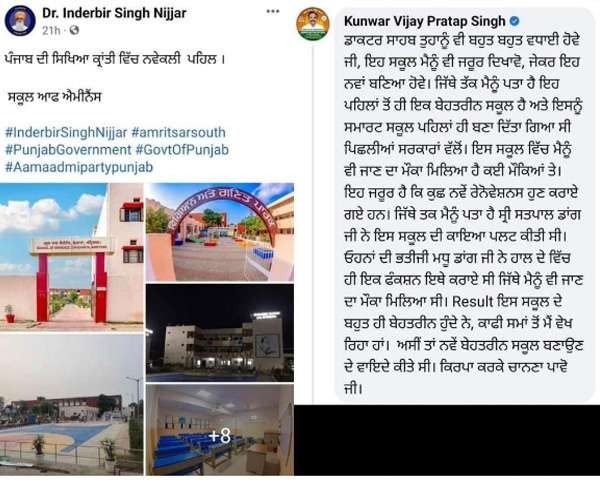Viewport: 600px width, 480px height.
Task: Select the Punjabi comment bubble text
Action: pyautogui.click(x=463, y=214)
